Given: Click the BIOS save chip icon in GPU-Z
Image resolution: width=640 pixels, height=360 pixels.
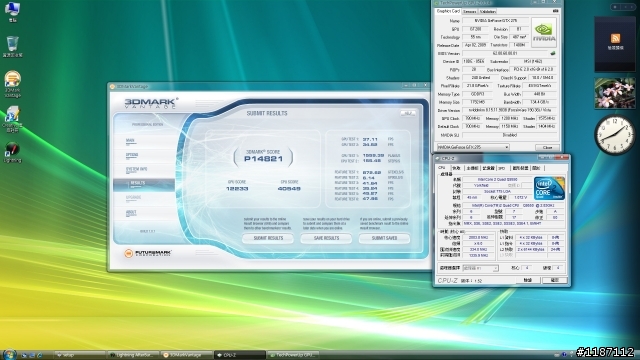Looking at the screenshot, I should pos(553,53).
